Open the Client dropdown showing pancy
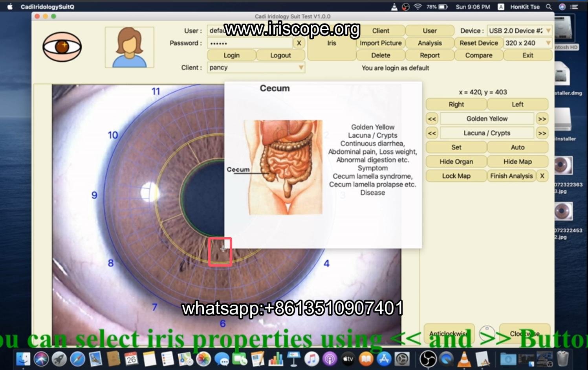The height and width of the screenshot is (370, 588). coord(256,68)
